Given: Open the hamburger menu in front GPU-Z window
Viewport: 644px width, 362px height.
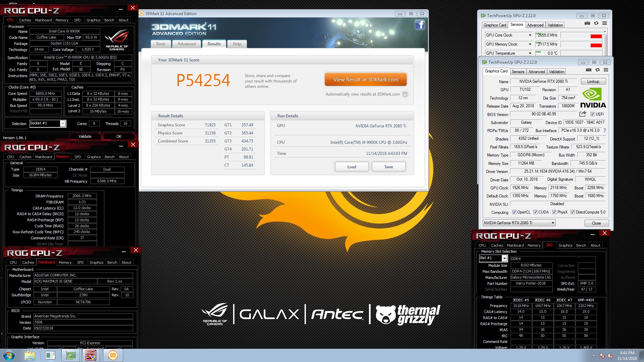Looking at the screenshot, I should [x=606, y=70].
